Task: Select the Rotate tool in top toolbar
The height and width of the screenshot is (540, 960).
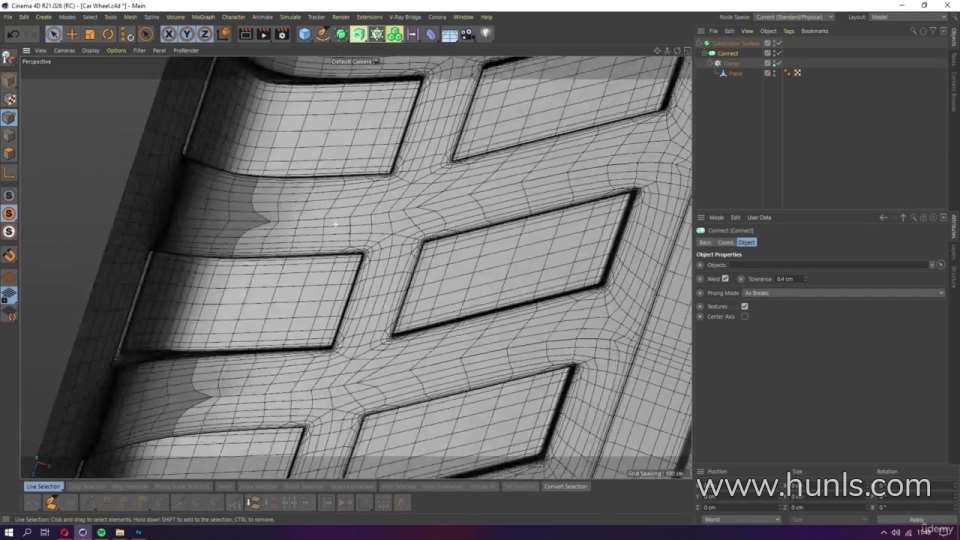Action: [x=108, y=34]
